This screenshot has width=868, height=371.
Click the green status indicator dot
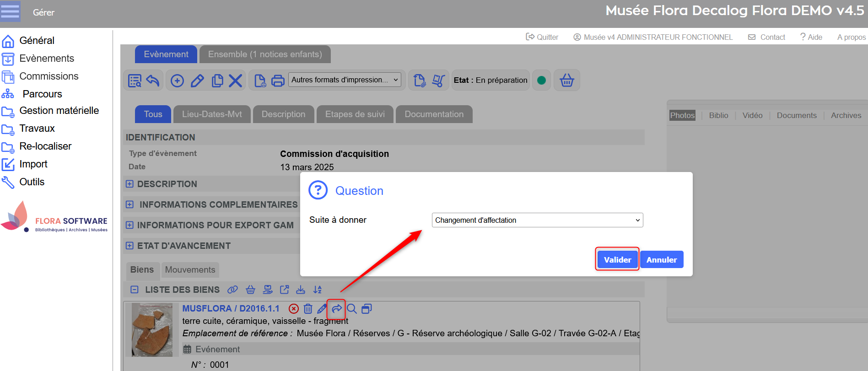[541, 81]
